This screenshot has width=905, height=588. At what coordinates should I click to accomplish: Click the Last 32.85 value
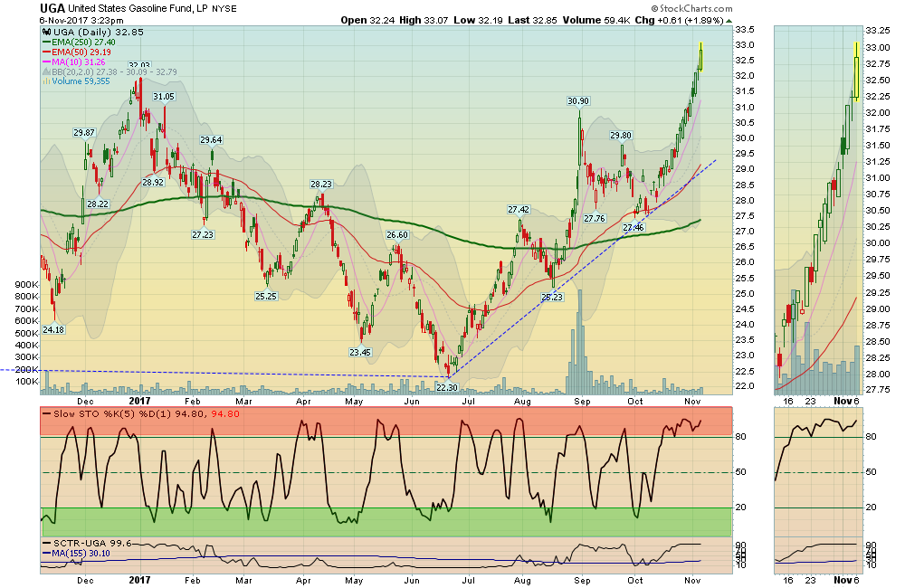click(533, 20)
